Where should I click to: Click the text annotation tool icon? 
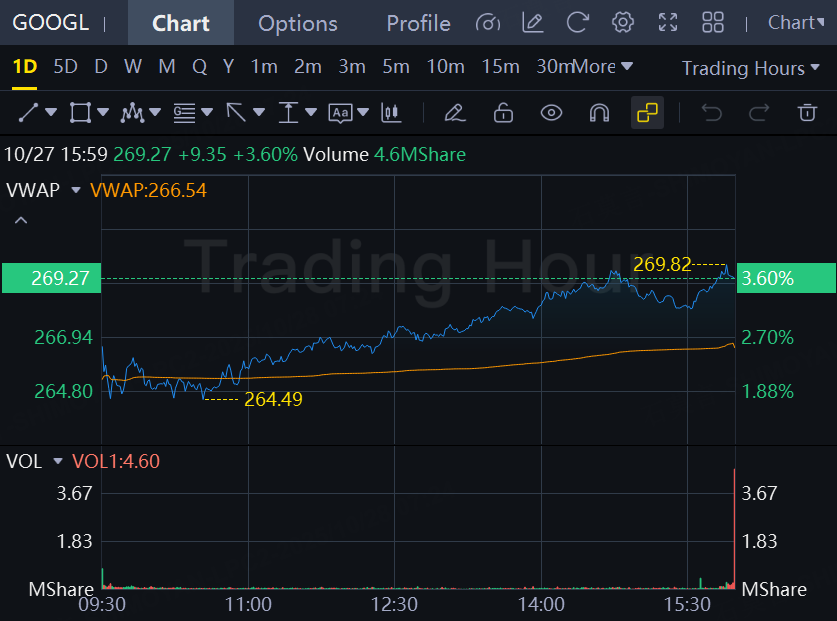click(340, 113)
